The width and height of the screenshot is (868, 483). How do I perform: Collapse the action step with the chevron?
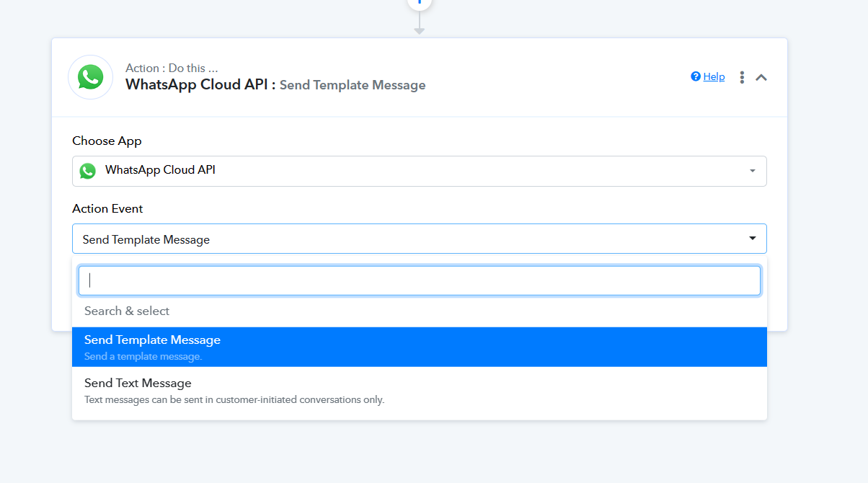click(761, 77)
